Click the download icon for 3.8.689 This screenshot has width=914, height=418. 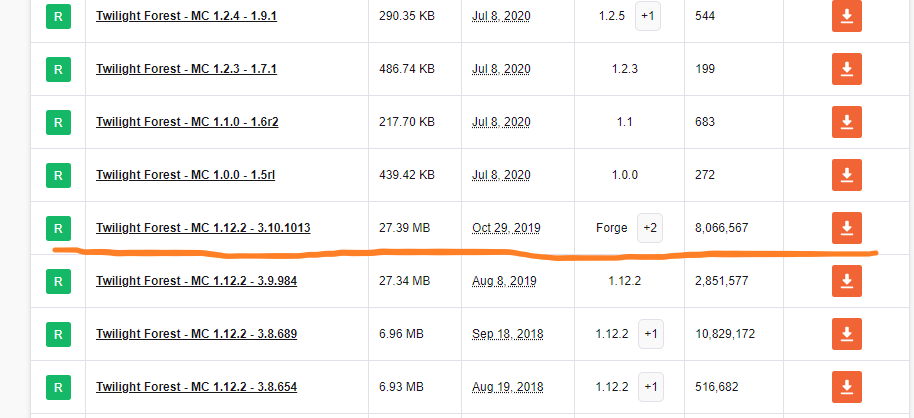(846, 333)
